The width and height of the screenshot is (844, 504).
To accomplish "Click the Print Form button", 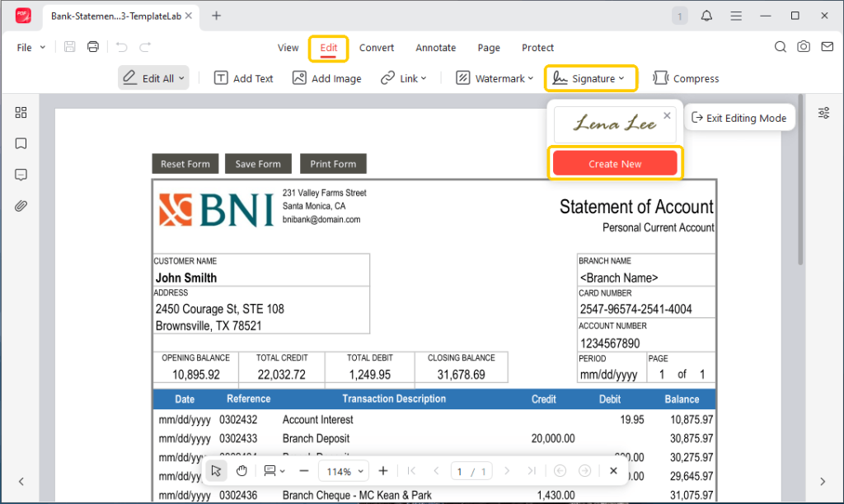I will pyautogui.click(x=333, y=164).
